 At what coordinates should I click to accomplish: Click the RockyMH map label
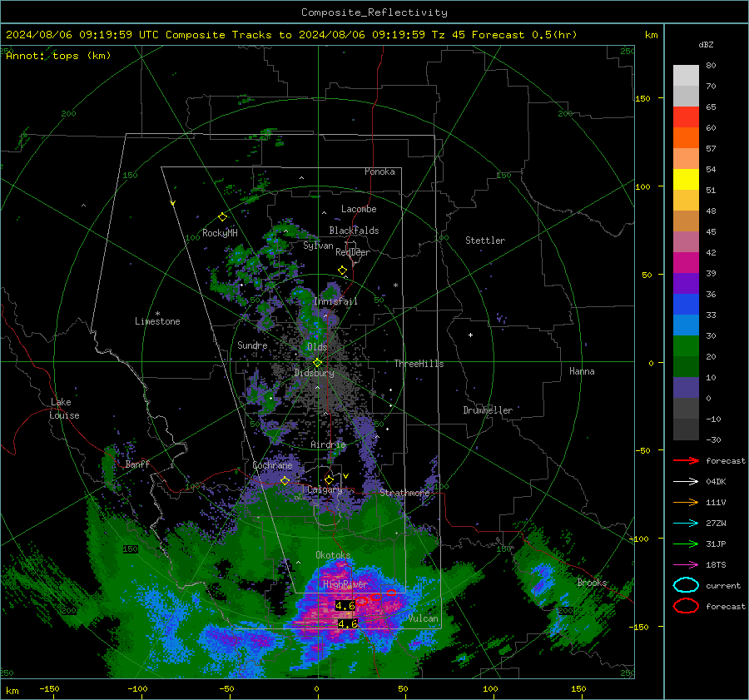click(x=220, y=233)
